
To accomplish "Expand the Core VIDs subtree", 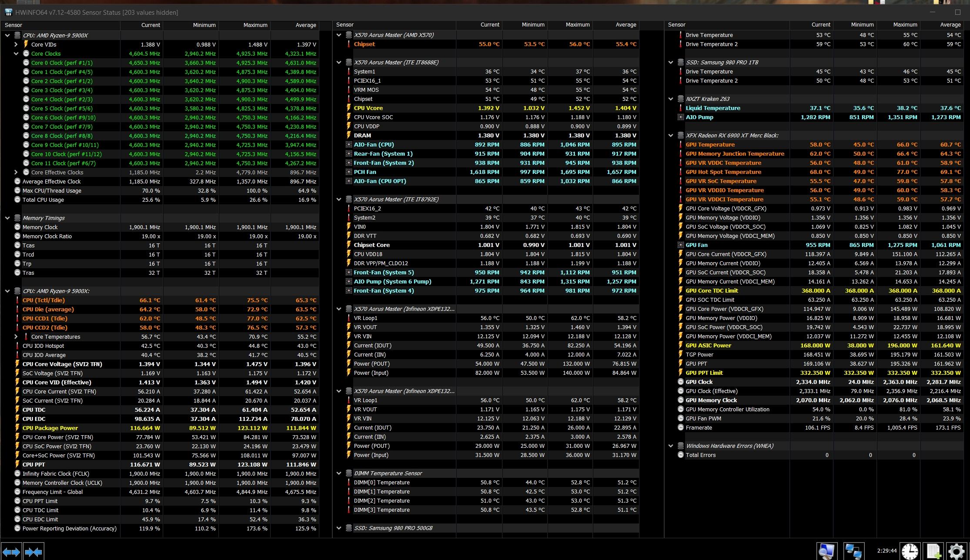I will pyautogui.click(x=16, y=44).
